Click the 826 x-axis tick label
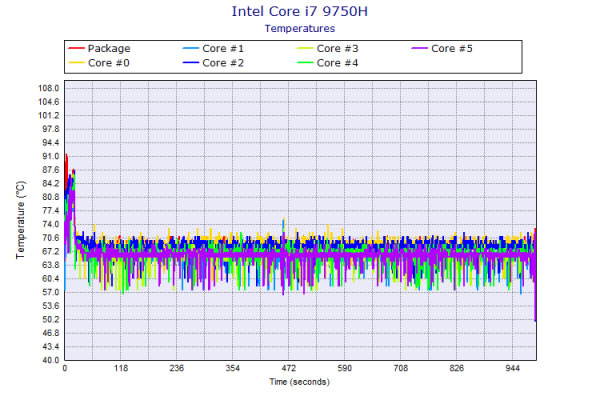The height and width of the screenshot is (400, 600). tap(457, 368)
